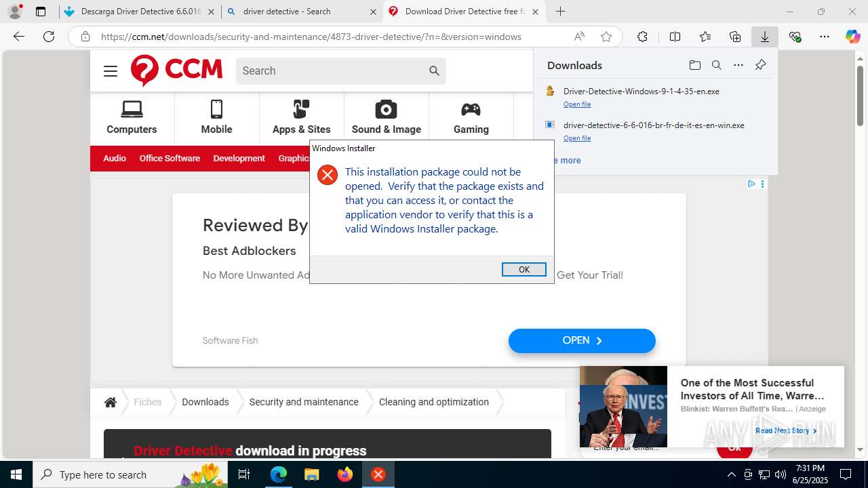Open Copilot sidebar icon
The height and width of the screenshot is (488, 868).
click(x=852, y=37)
